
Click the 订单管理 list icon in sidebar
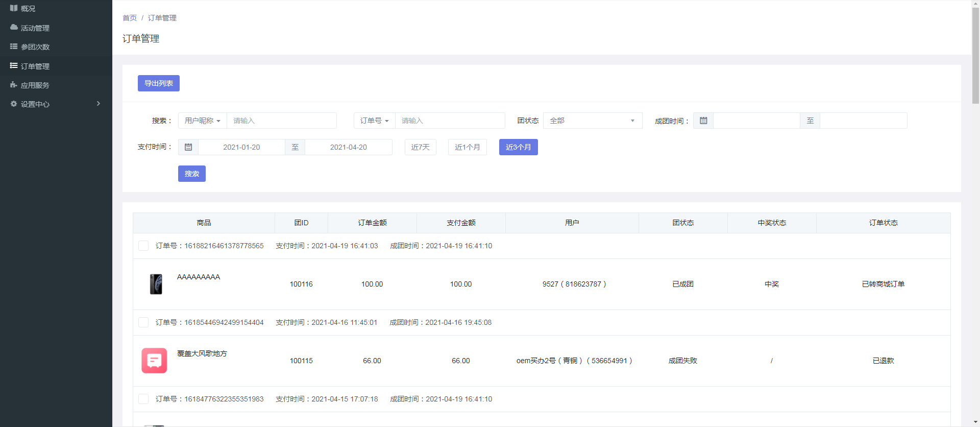click(14, 66)
